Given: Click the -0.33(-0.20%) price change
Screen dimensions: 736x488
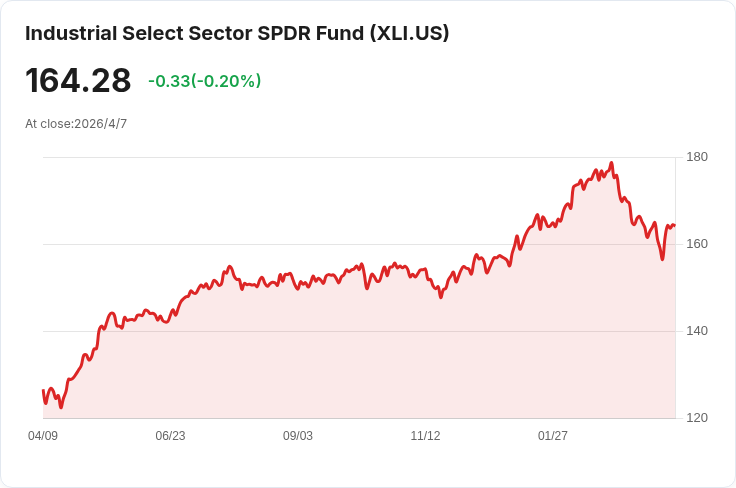Looking at the screenshot, I should 204,81.
